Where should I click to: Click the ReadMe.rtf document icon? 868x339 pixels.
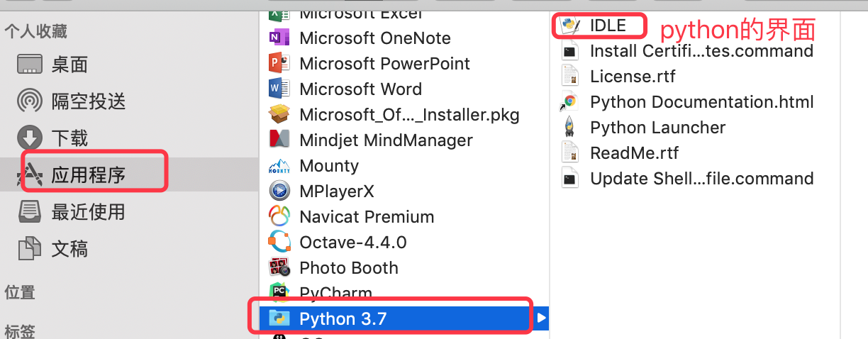(569, 152)
